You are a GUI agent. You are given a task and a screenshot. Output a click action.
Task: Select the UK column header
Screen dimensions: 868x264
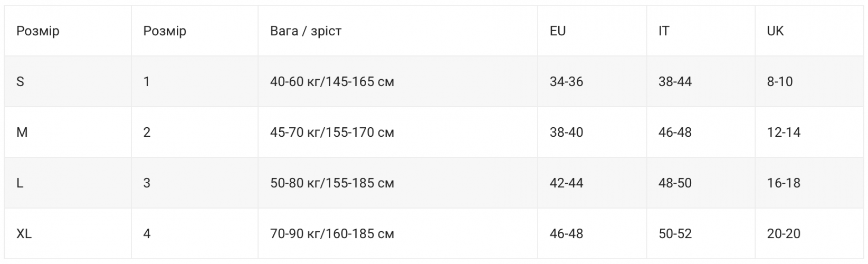point(775,31)
